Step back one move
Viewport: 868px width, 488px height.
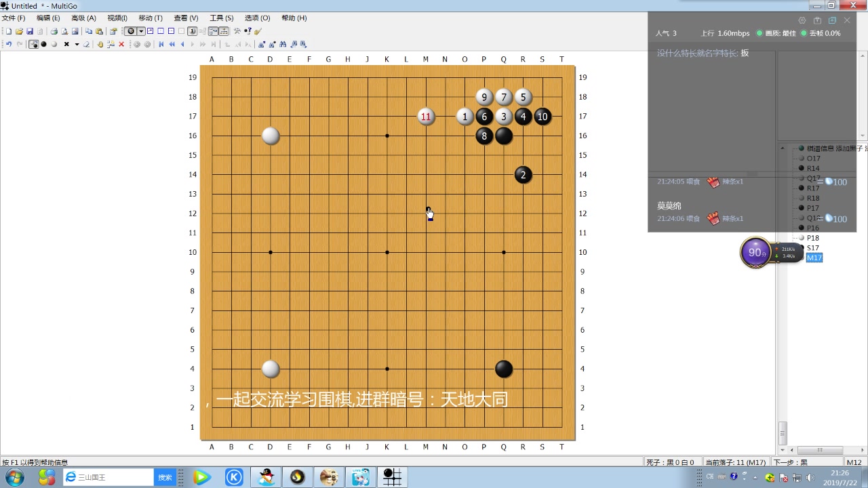182,44
